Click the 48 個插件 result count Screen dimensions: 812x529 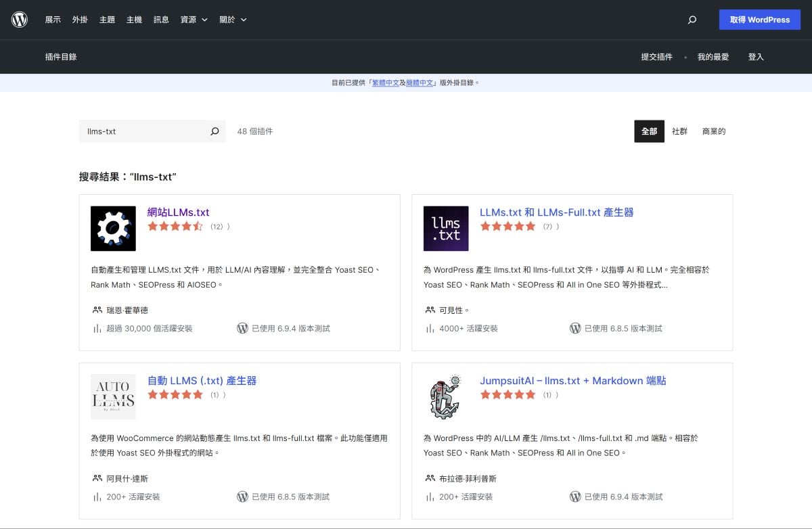pos(255,131)
